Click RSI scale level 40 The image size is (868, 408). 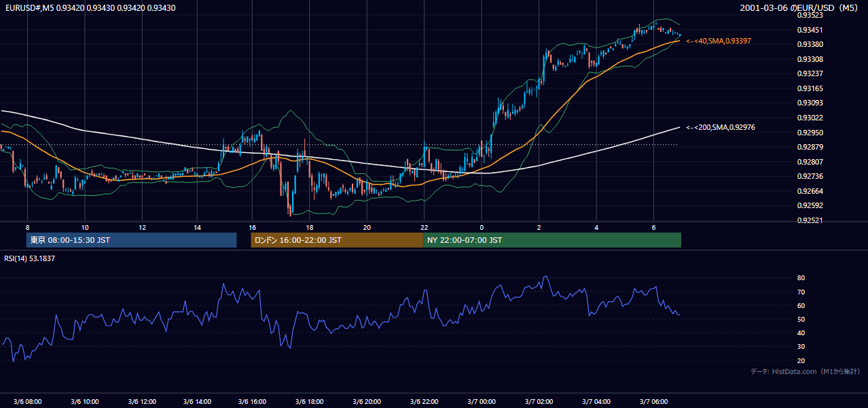[x=801, y=333]
